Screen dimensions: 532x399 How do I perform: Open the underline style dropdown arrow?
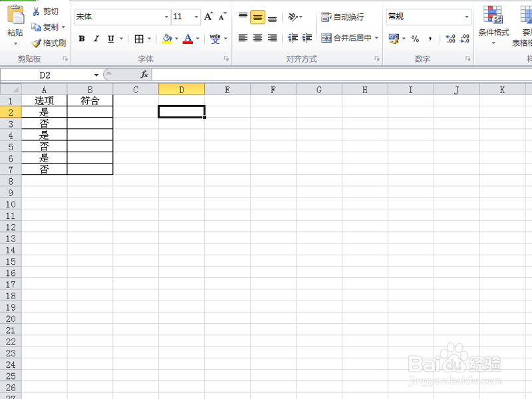[x=121, y=39]
